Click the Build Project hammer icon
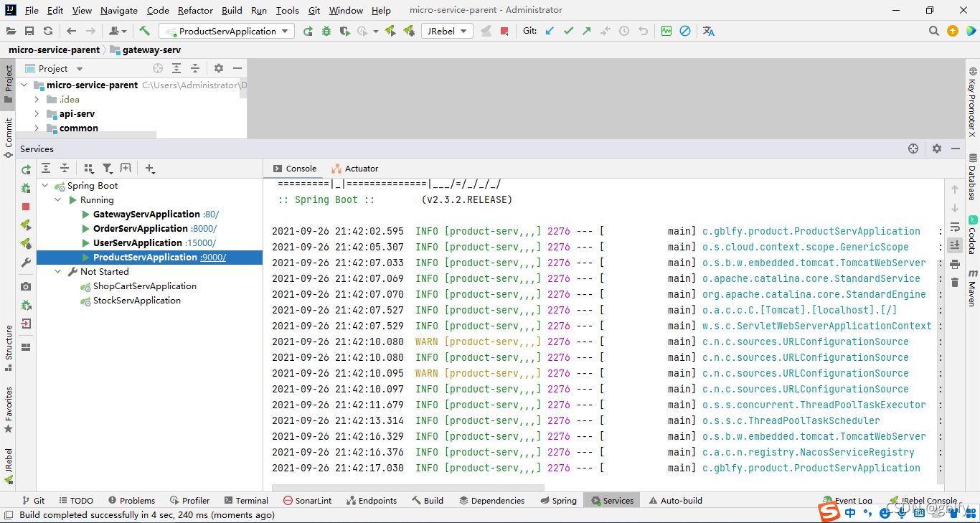The width and height of the screenshot is (980, 523). coord(144,31)
